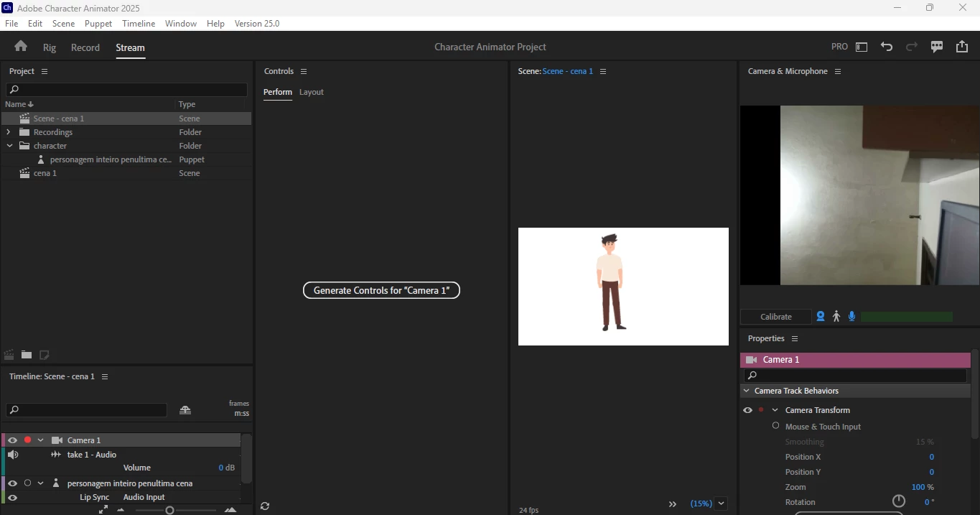Toggle microphone input icon
Viewport: 980px width, 515px height.
coord(852,316)
